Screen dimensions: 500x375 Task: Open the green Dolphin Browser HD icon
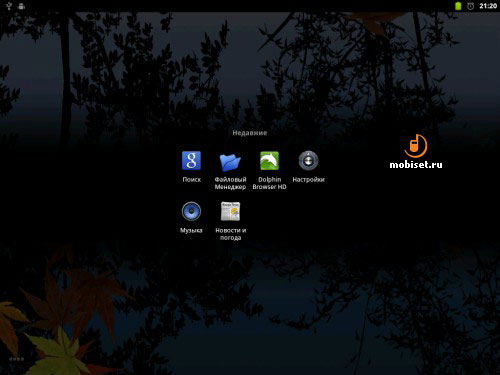coord(269,161)
